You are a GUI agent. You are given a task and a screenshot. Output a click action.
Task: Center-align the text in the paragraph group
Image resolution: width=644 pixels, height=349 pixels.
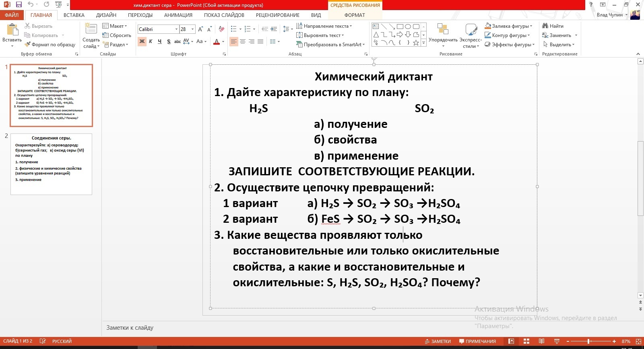coord(243,41)
